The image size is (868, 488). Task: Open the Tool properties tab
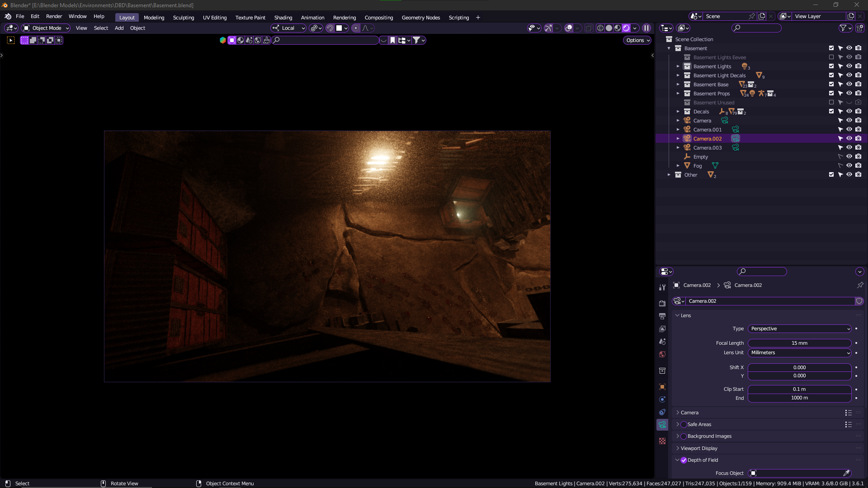pyautogui.click(x=662, y=287)
